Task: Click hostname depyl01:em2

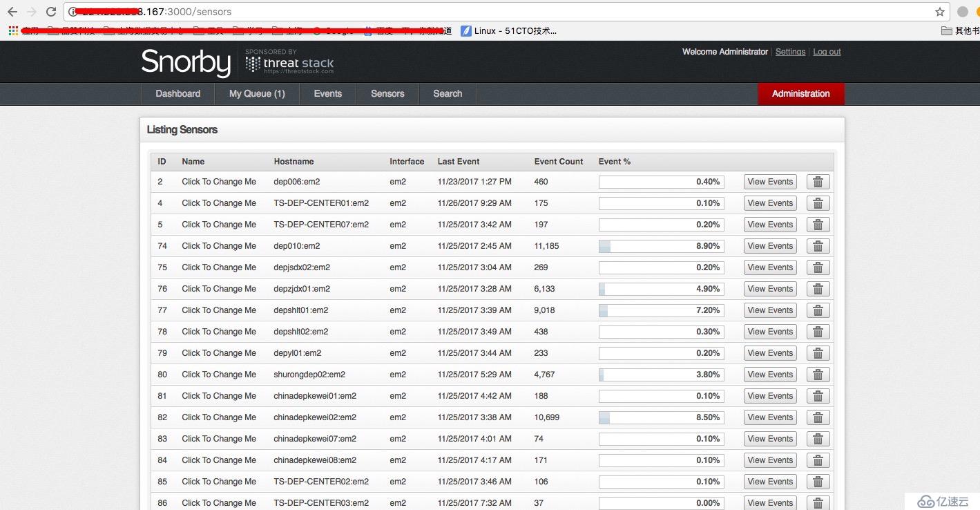Action: pyautogui.click(x=298, y=353)
